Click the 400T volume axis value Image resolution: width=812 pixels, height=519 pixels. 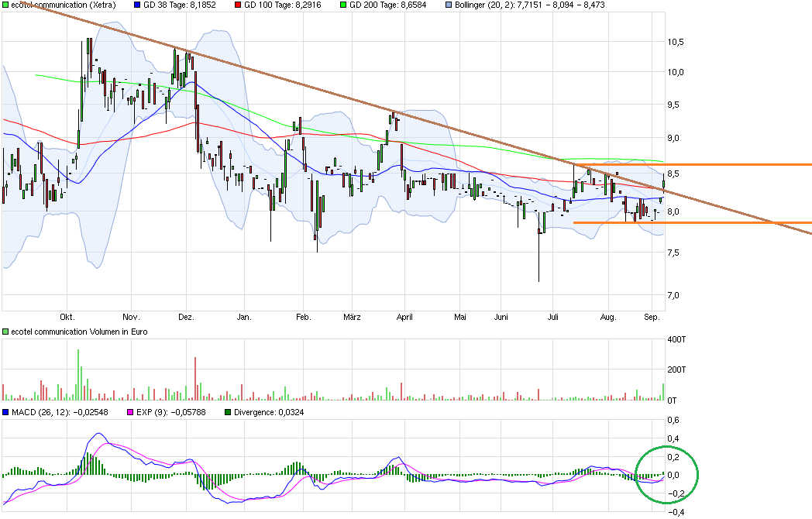[677, 340]
